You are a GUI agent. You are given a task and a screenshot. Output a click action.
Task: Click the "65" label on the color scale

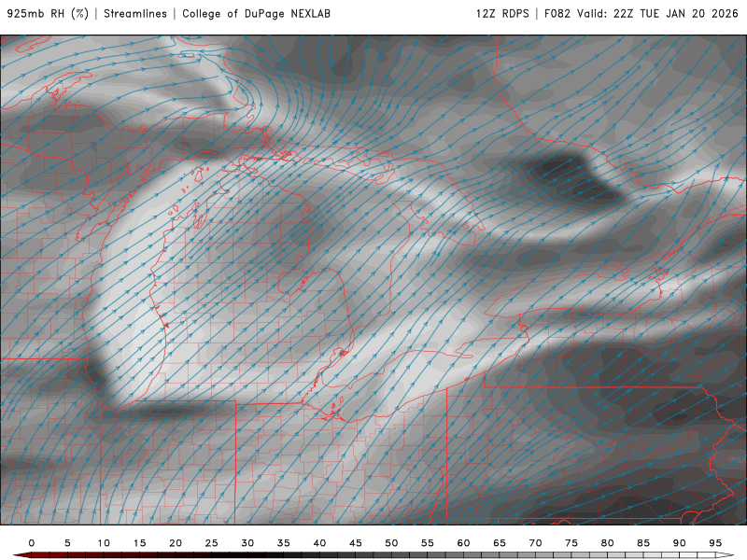(x=500, y=543)
